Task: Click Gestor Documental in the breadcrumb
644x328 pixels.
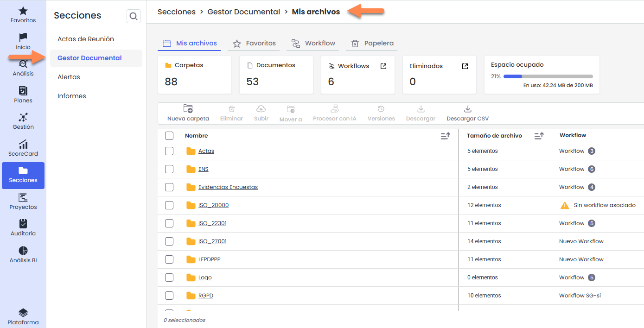Action: (x=243, y=12)
